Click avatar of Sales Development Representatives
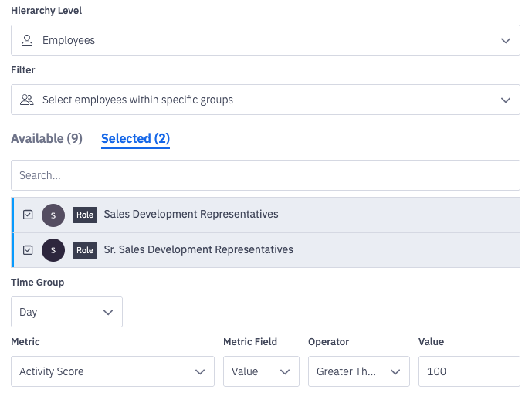This screenshot has height=393, width=532. point(53,215)
